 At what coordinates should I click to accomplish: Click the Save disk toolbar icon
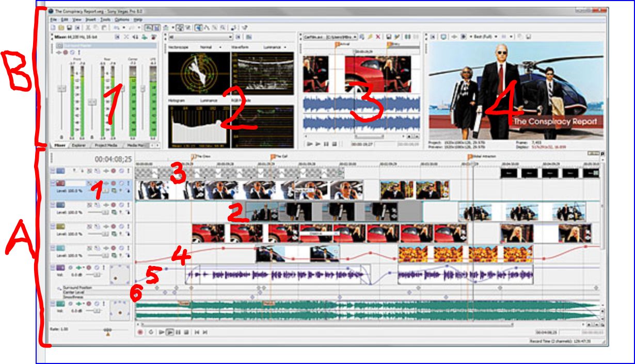(x=69, y=28)
